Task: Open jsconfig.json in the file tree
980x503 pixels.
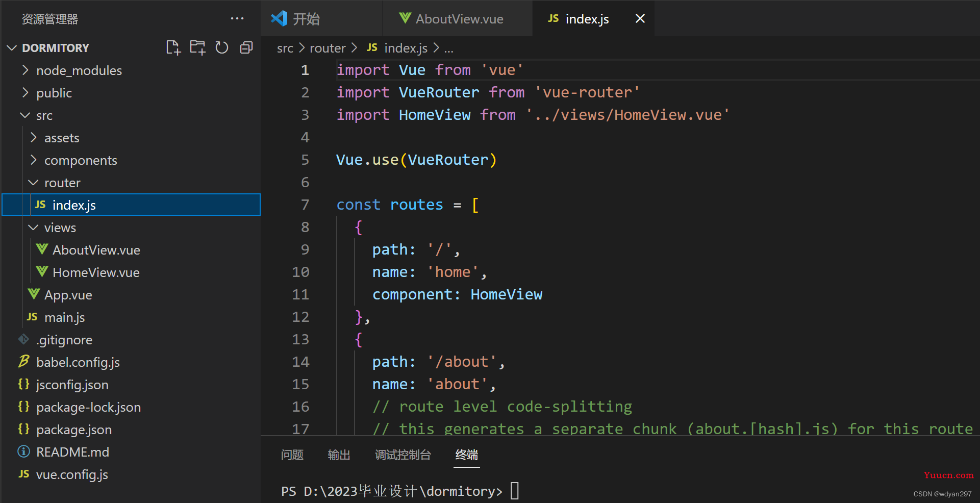Action: point(131,385)
